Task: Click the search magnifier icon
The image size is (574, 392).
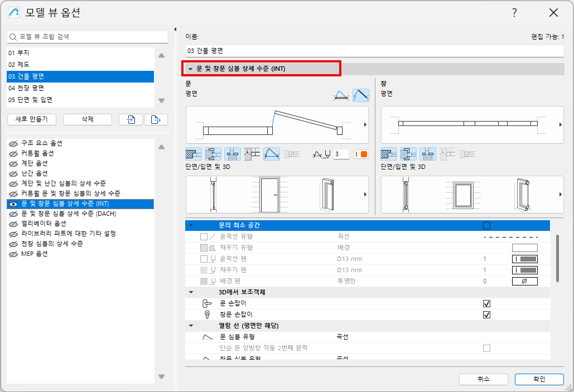Action: 13,37
